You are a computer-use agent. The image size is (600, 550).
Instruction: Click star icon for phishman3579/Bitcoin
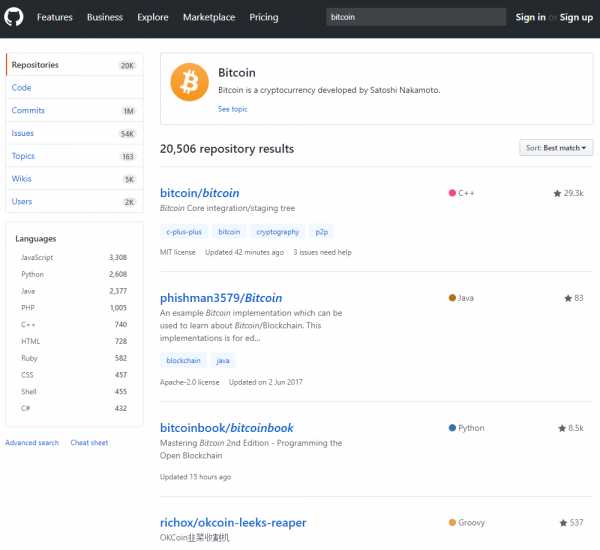[x=568, y=298]
